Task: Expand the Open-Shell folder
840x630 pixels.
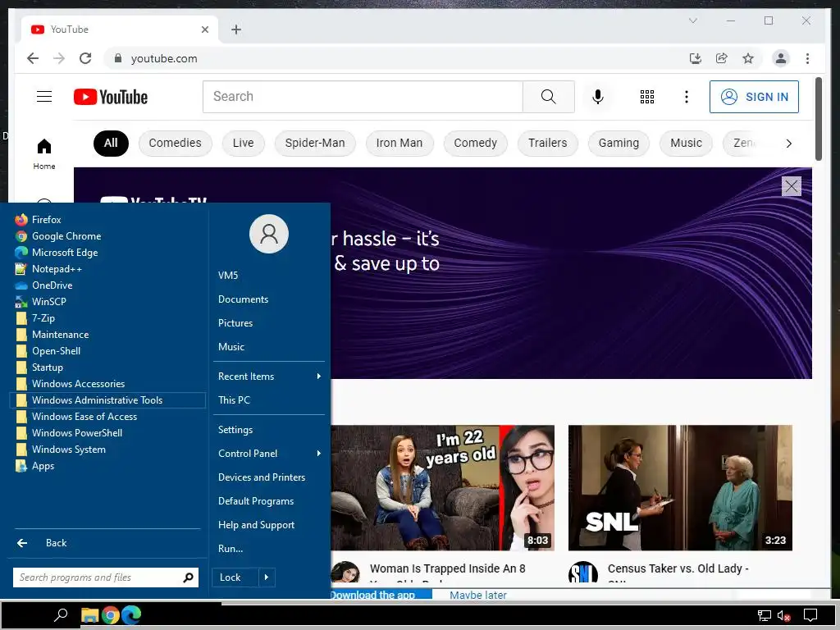Action: 107,351
